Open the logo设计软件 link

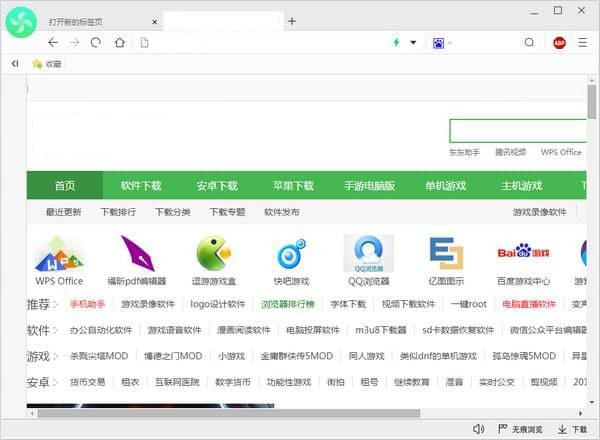click(x=218, y=304)
